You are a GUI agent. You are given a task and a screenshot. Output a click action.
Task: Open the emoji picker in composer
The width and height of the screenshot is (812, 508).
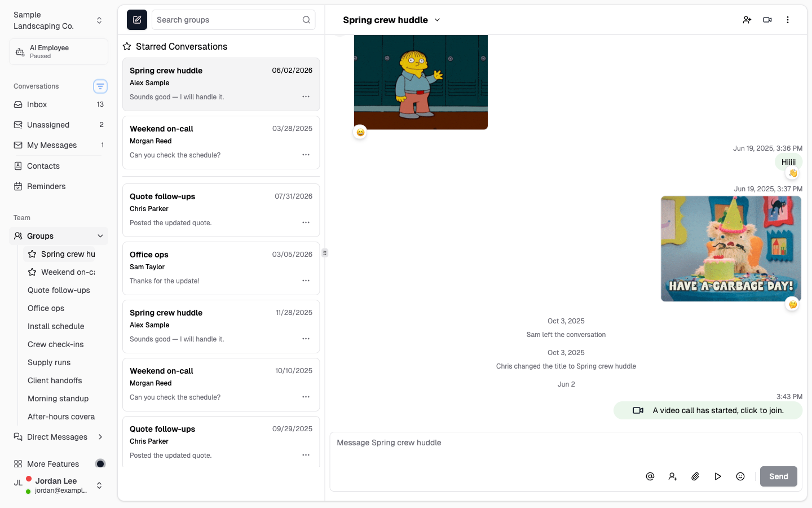[740, 476]
